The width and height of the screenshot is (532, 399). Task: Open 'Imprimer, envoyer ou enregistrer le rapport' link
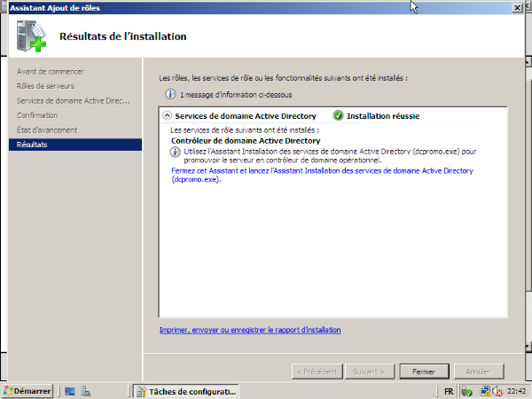click(250, 330)
